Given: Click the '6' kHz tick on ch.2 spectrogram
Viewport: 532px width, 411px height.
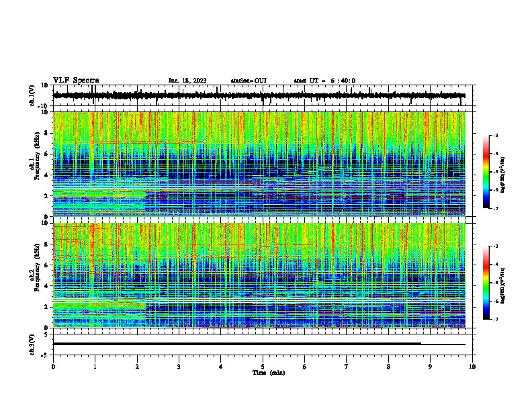Looking at the screenshot, I should pyautogui.click(x=47, y=265).
